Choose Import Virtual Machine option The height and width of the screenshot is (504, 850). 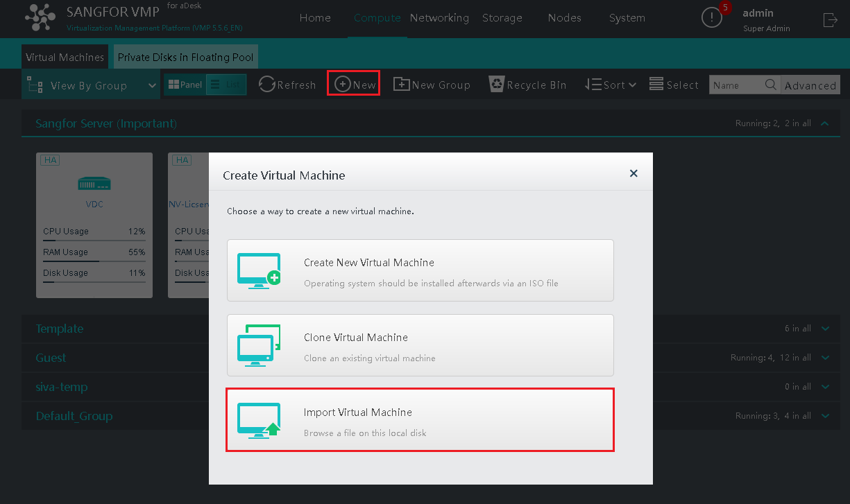420,419
